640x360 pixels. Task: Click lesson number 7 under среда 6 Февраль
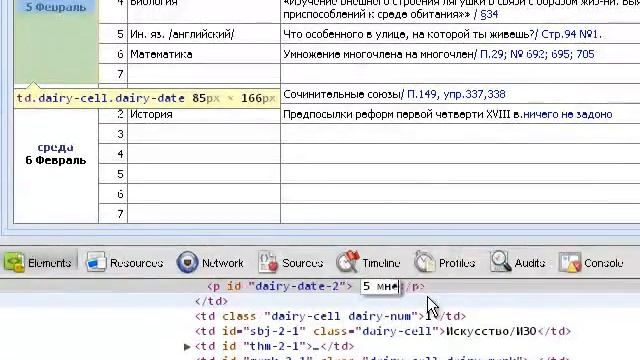(120, 214)
